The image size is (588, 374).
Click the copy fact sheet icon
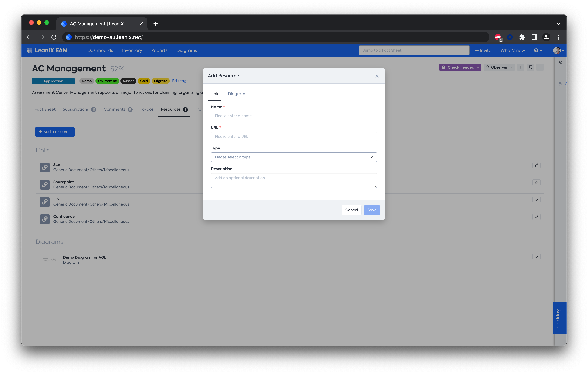point(530,67)
